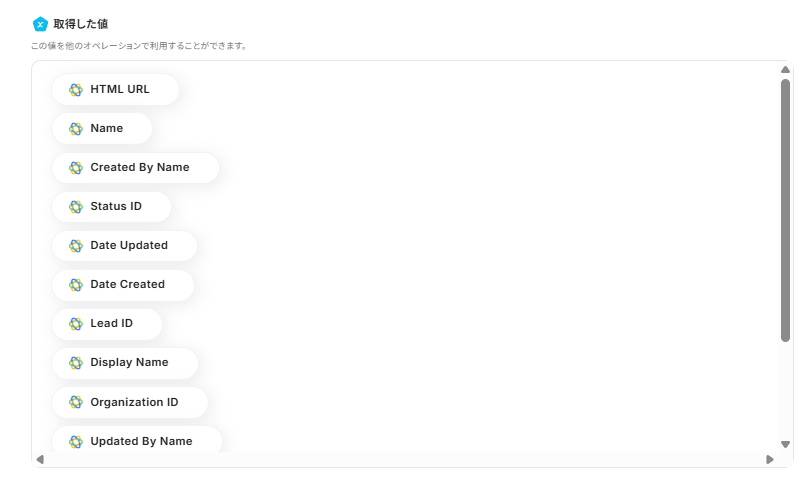
Task: Click the Date Created chip icon
Action: 75,284
